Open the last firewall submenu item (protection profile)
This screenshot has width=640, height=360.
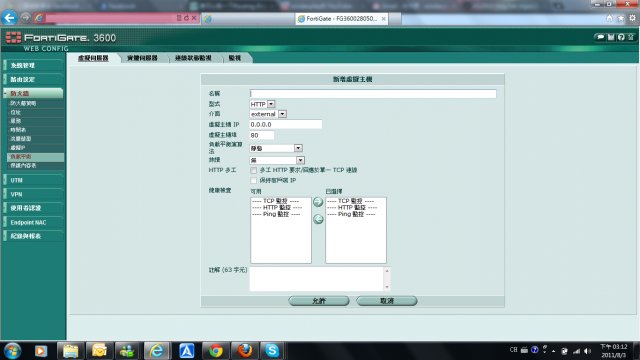click(x=36, y=166)
